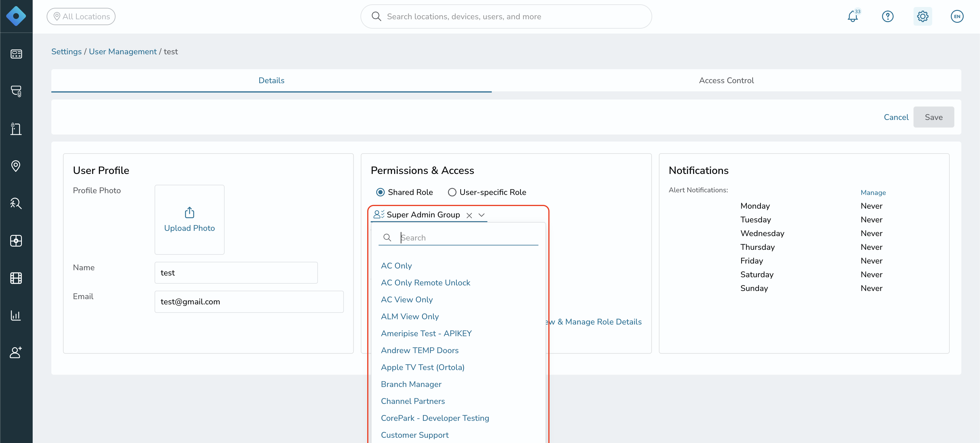This screenshot has width=980, height=443.
Task: Click the upload icon in Profile Photo
Action: click(190, 212)
